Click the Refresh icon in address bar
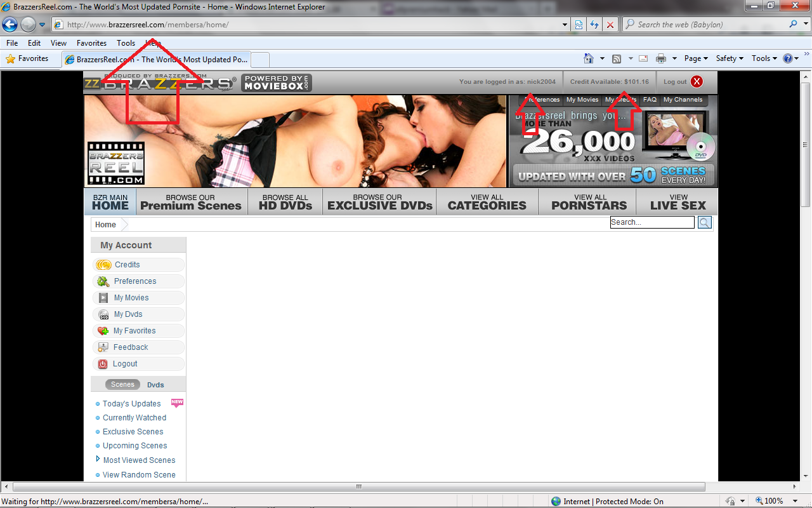 (594, 25)
